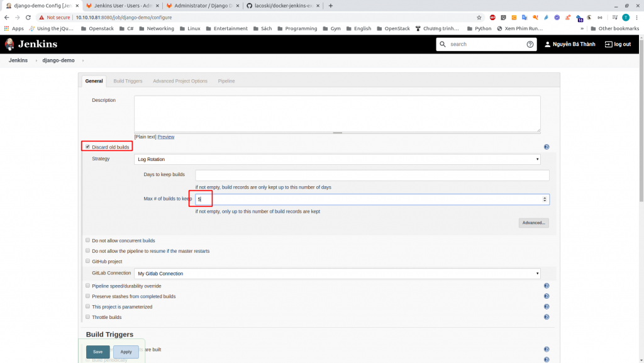644x363 pixels.
Task: Open the Openstack bookmark folder
Action: [97, 29]
